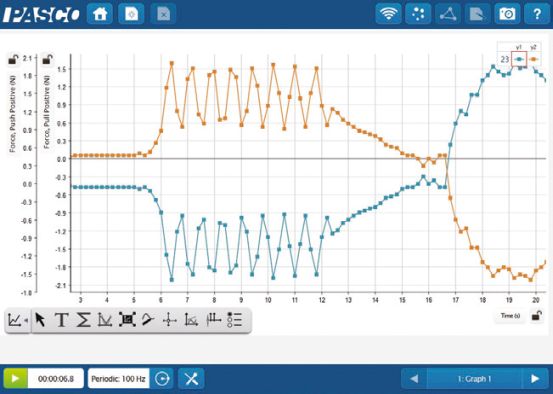Click the run number 23 in legend
The width and height of the screenshot is (553, 394).
click(x=505, y=59)
